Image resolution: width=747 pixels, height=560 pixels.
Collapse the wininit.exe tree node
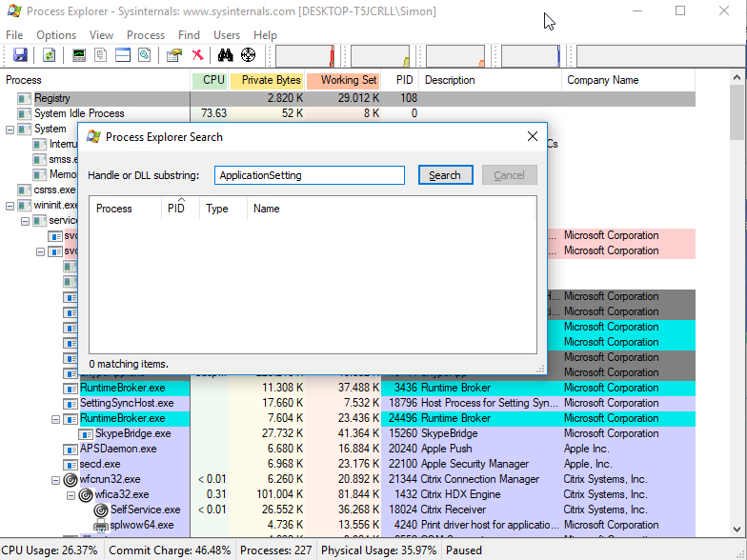click(x=10, y=206)
